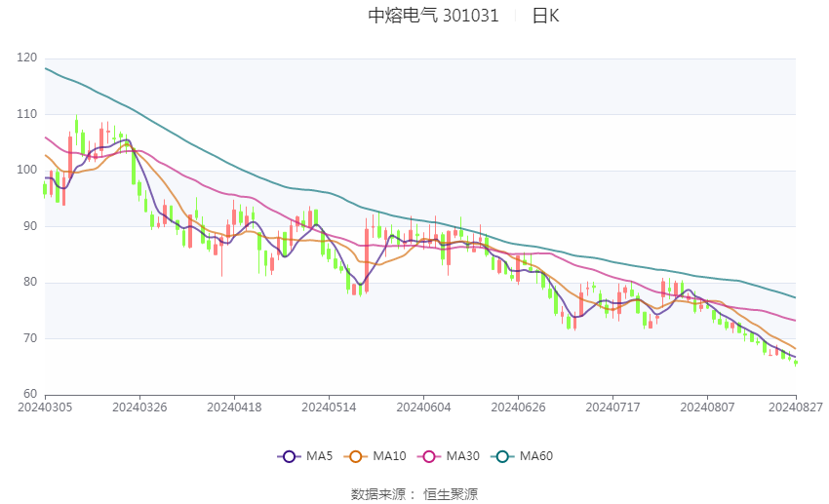Click the 数据来源 恒生聚源 source text
Viewport: 829px width, 504px height.
(x=414, y=494)
